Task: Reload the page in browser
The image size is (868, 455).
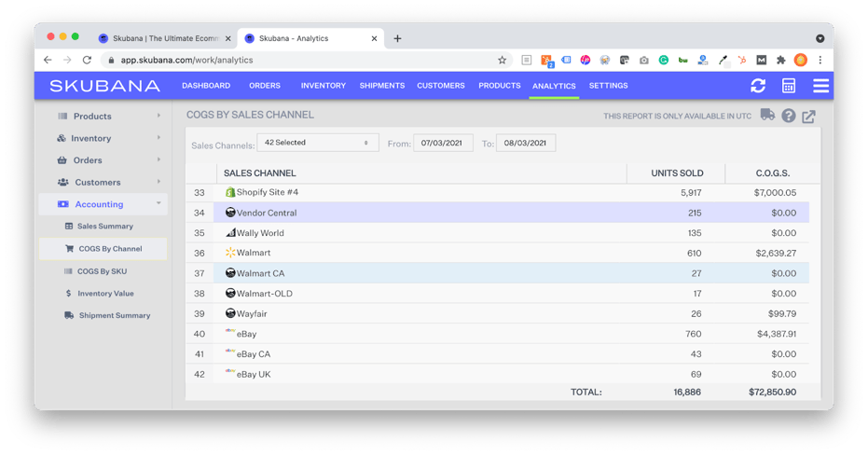Action: pos(87,60)
